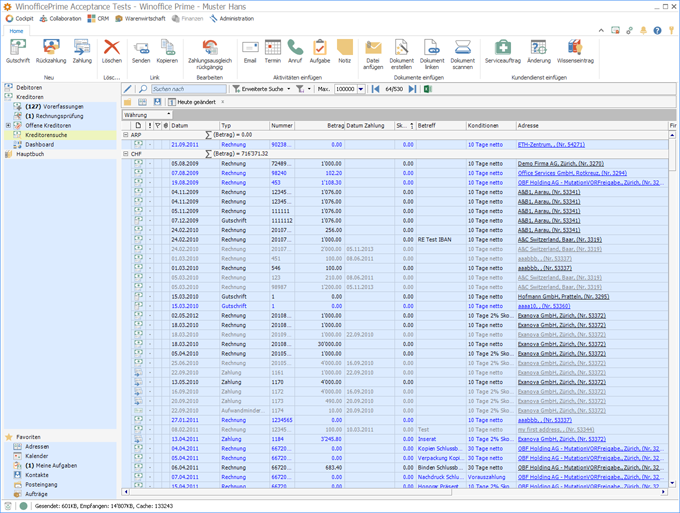The height and width of the screenshot is (513, 680).
Task: Open the Max. 100000 dropdown
Action: (x=361, y=89)
